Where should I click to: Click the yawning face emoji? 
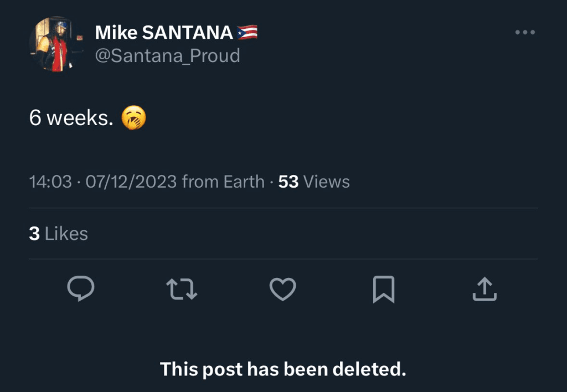pyautogui.click(x=133, y=118)
